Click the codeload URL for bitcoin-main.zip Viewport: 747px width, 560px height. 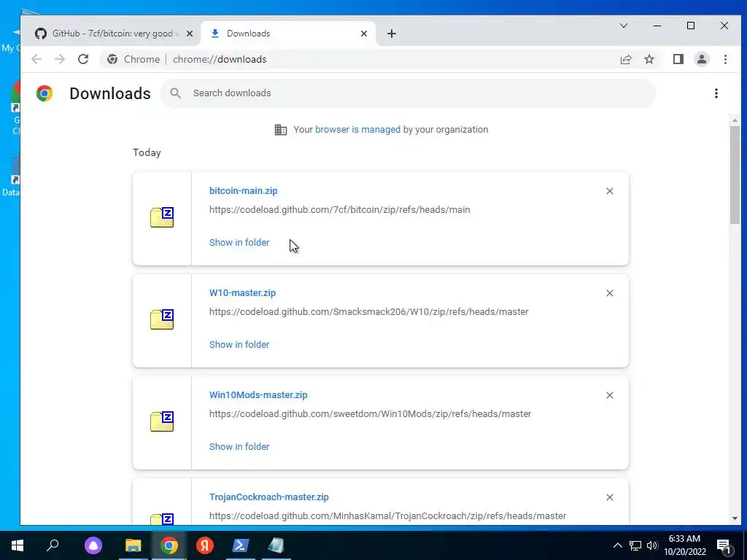coord(339,209)
